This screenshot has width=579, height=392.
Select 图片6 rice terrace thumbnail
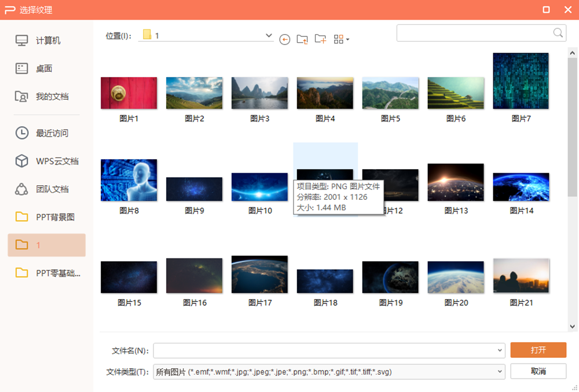[456, 93]
